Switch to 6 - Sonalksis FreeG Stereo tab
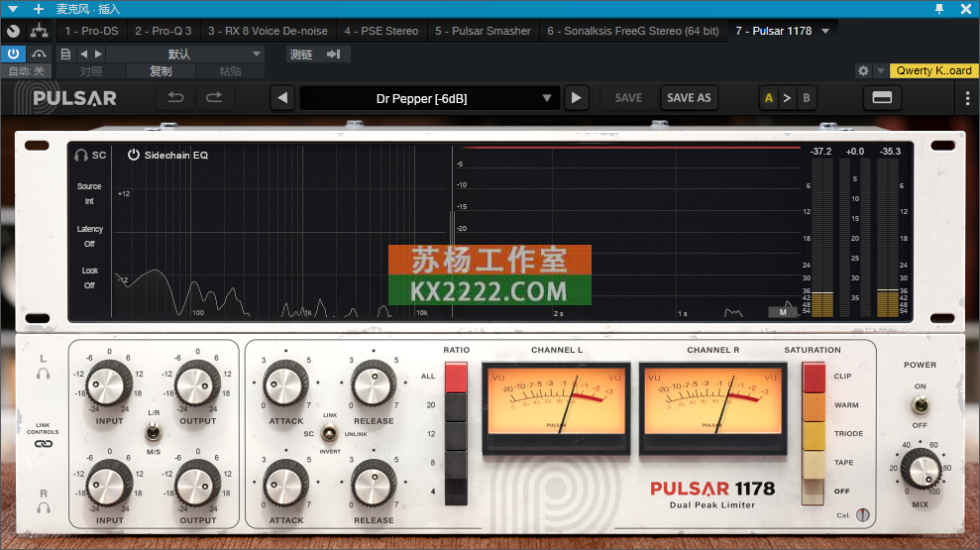 click(632, 31)
